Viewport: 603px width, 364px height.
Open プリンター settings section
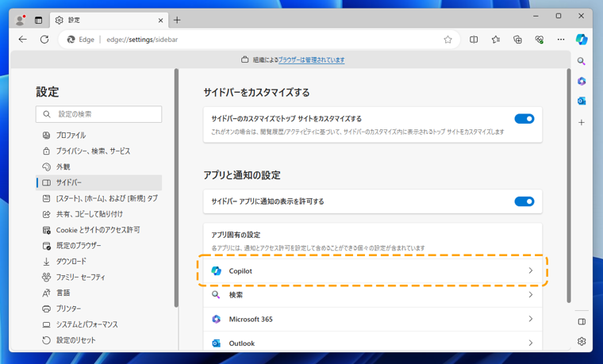pos(99,308)
